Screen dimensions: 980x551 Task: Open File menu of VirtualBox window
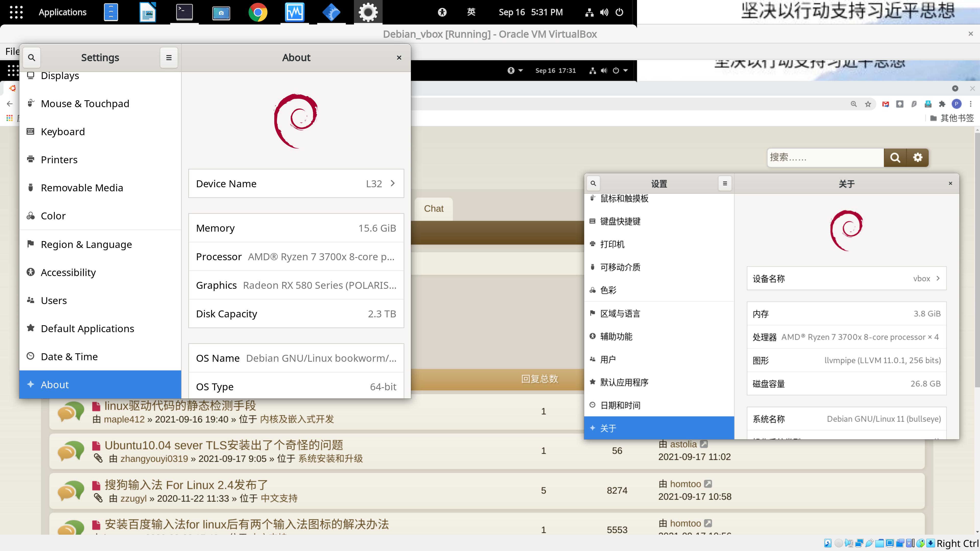[12, 51]
